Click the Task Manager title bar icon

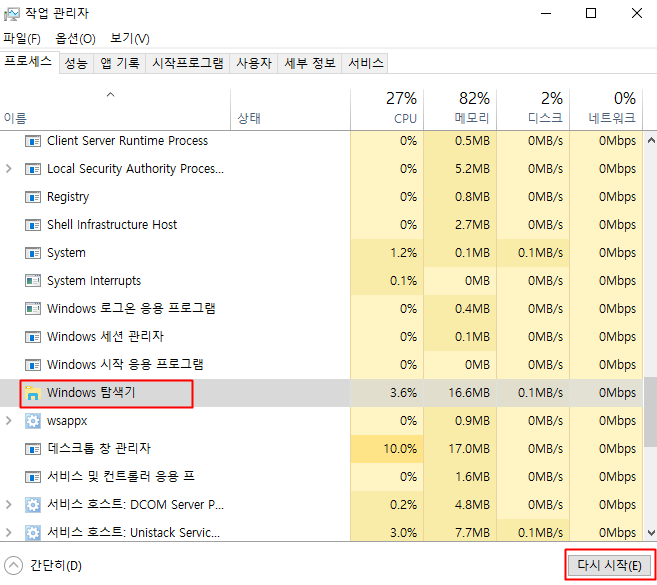pos(12,14)
